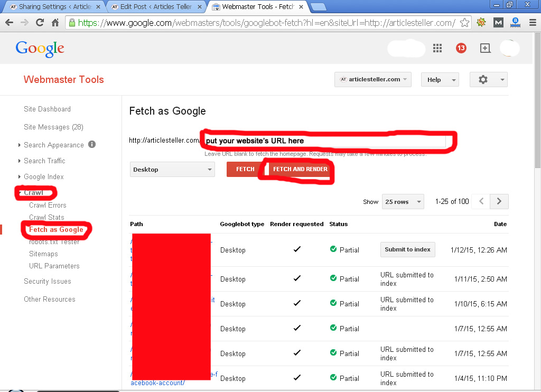Image resolution: width=541 pixels, height=392 pixels.
Task: Switch to the Edit Post browser tab
Action: tap(155, 7)
